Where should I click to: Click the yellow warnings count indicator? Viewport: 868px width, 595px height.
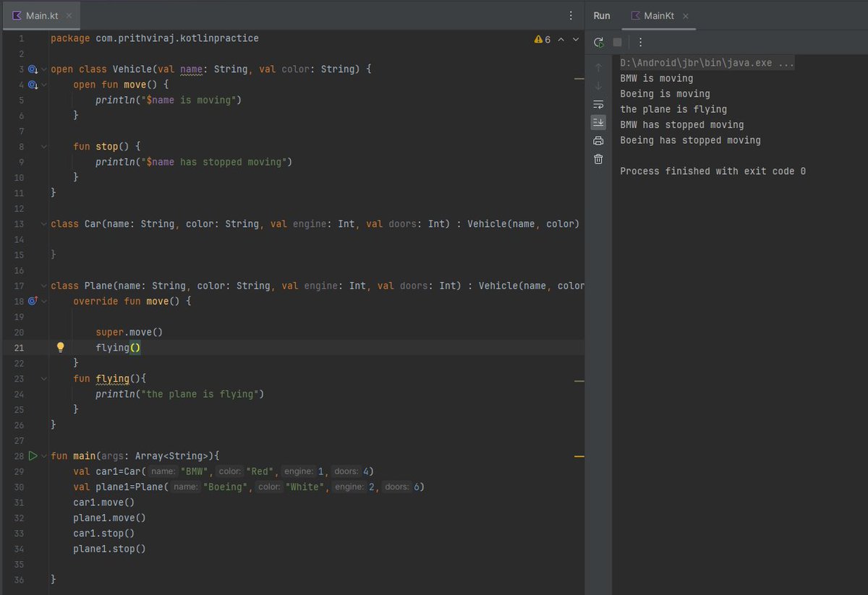542,39
